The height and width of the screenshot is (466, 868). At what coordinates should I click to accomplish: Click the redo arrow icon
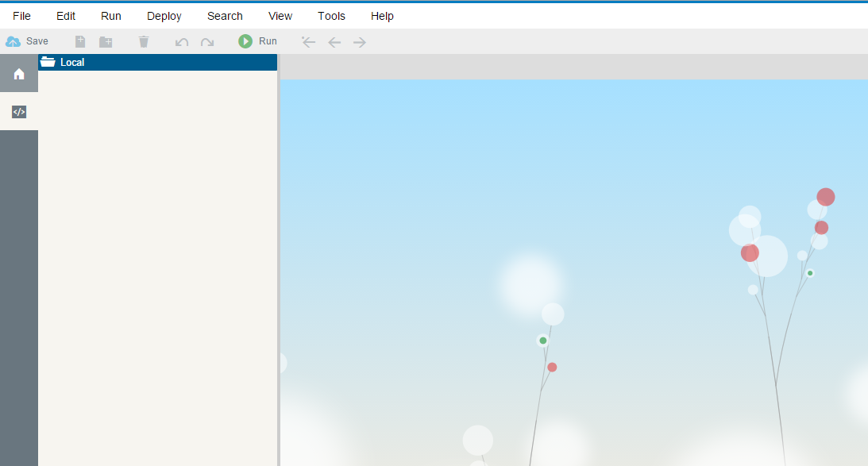coord(207,42)
